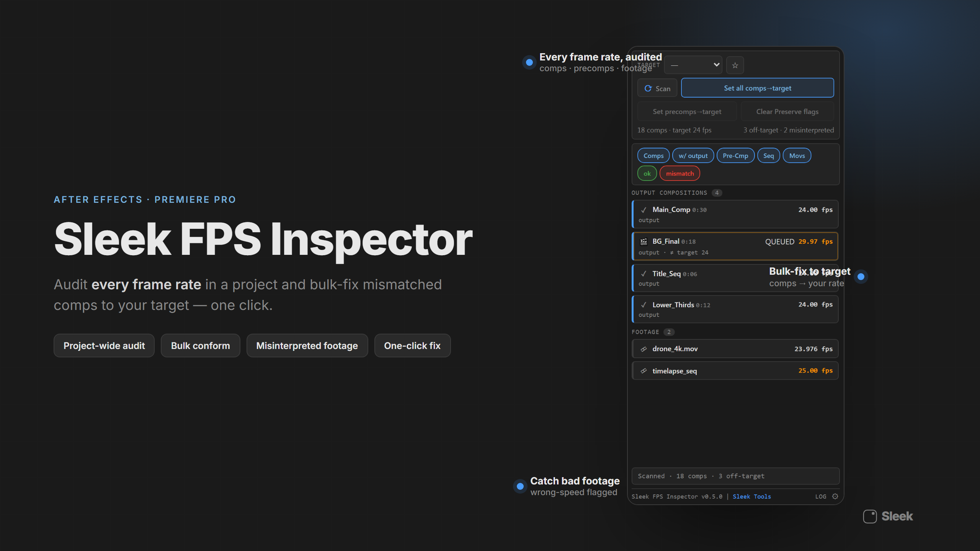The height and width of the screenshot is (551, 980).
Task: Open settings via the gear icon in footer
Action: [x=835, y=496]
